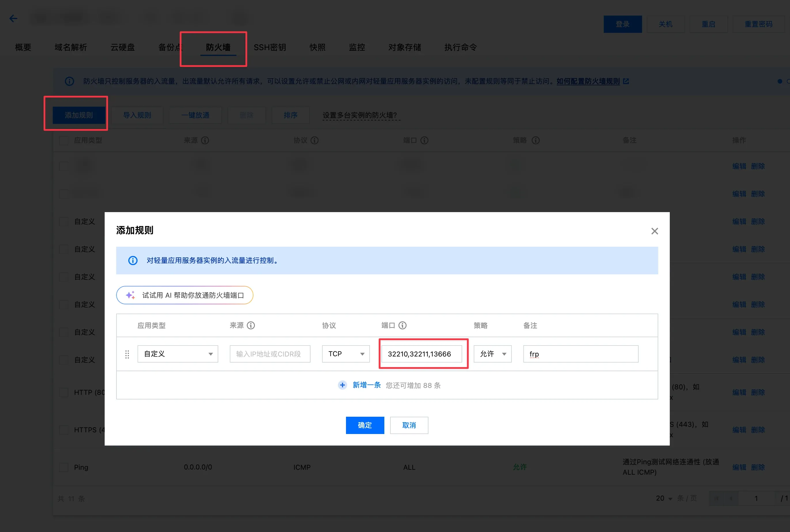
Task: Tick the select-all checkbox in table header
Action: point(64,140)
